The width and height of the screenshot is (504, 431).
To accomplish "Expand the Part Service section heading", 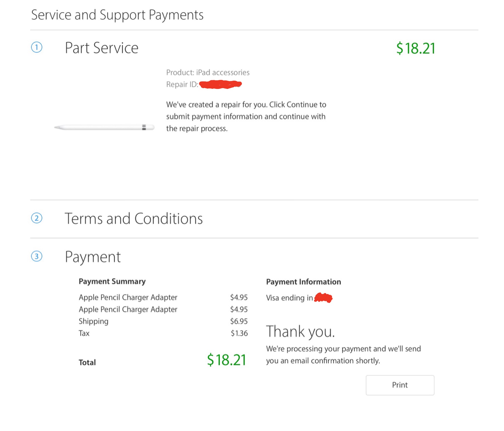I will coord(101,48).
